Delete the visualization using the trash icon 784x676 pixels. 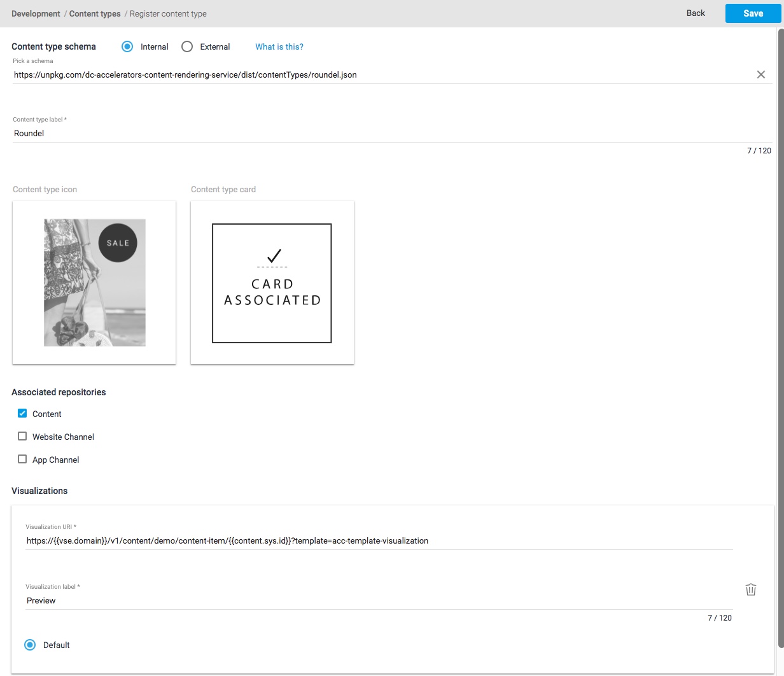(x=751, y=589)
